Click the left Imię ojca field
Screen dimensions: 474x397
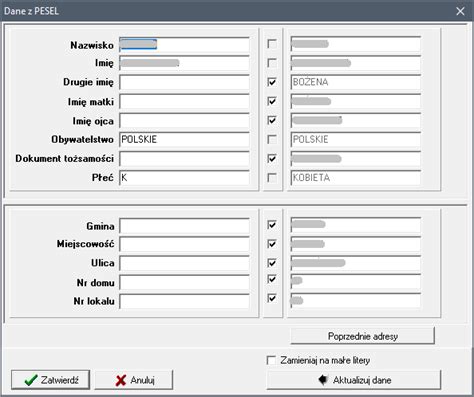click(184, 120)
